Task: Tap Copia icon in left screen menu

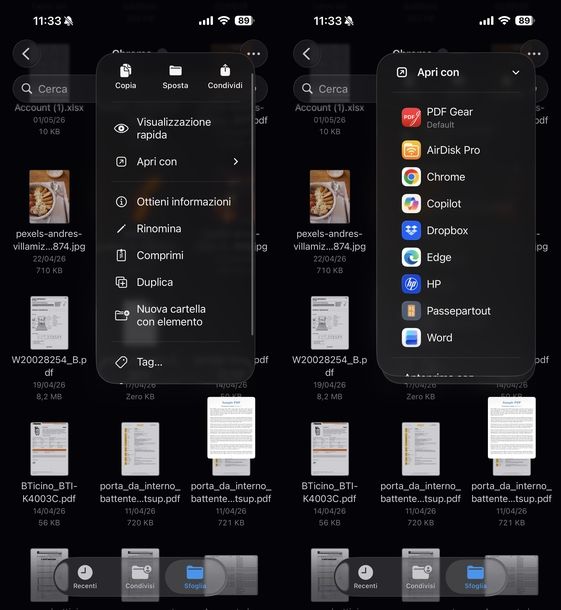Action: (x=125, y=71)
